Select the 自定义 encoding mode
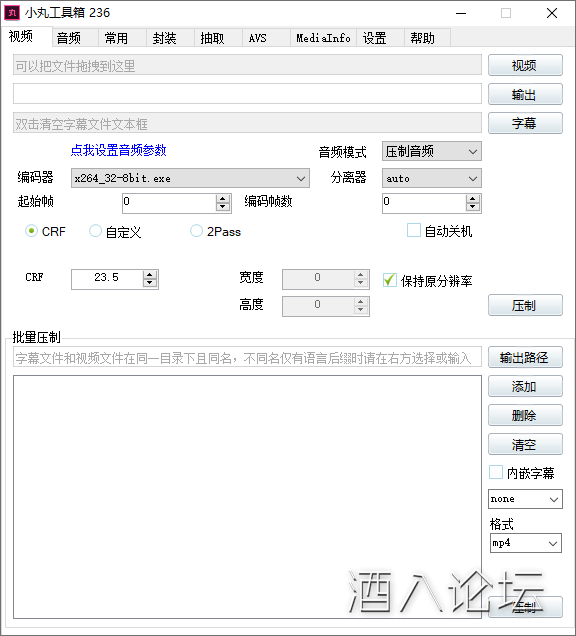576x636 pixels. pos(95,231)
